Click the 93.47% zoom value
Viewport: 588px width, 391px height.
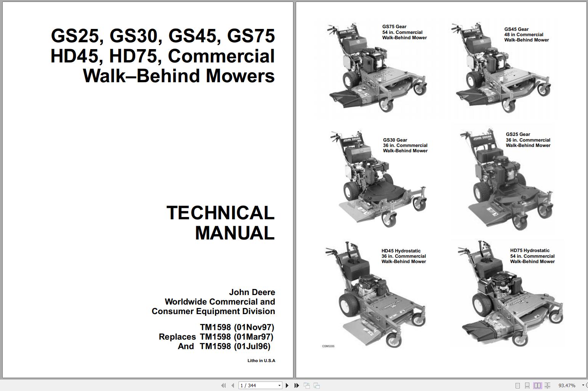pyautogui.click(x=567, y=386)
